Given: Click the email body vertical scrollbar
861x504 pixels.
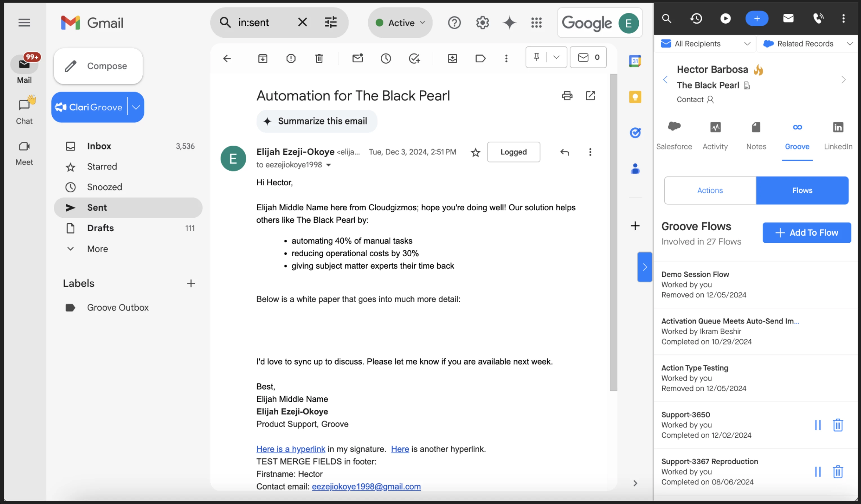Looking at the screenshot, I should point(614,232).
